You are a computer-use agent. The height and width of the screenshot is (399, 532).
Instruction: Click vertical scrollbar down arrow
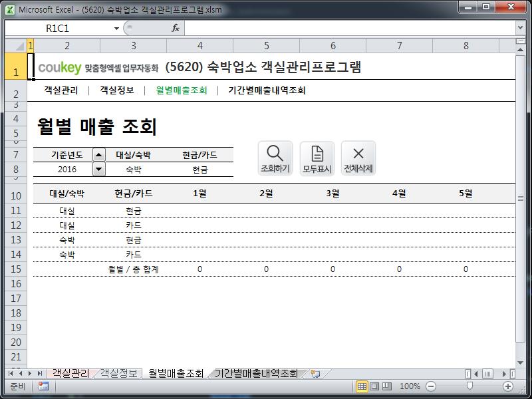click(x=521, y=363)
